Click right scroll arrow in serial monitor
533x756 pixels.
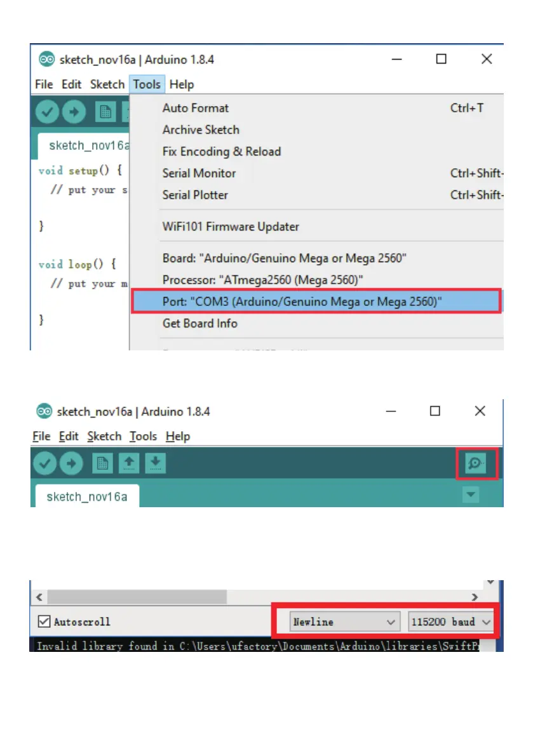pos(475,597)
